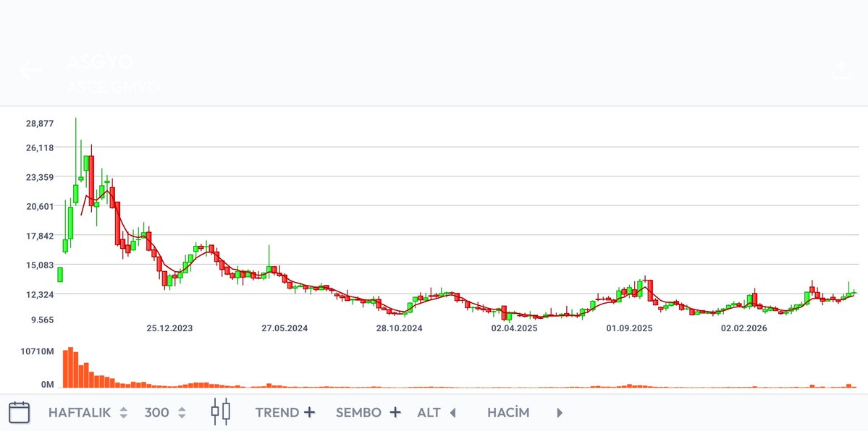Click the 12,324 price axis label

point(40,294)
